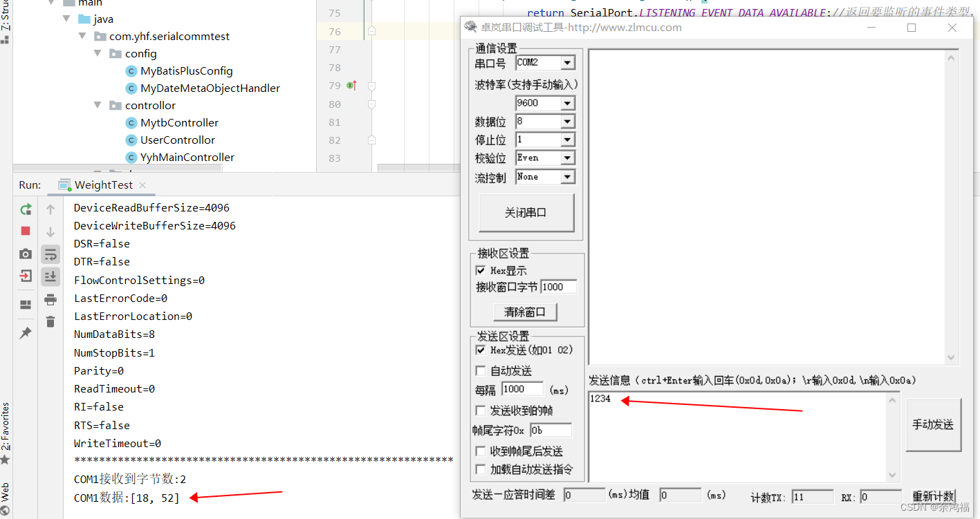Click the 每隔 interval input field

tap(522, 389)
